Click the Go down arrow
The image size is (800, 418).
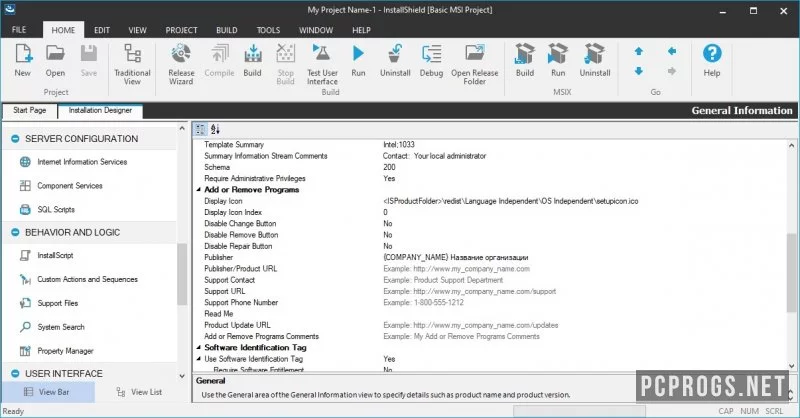[639, 71]
